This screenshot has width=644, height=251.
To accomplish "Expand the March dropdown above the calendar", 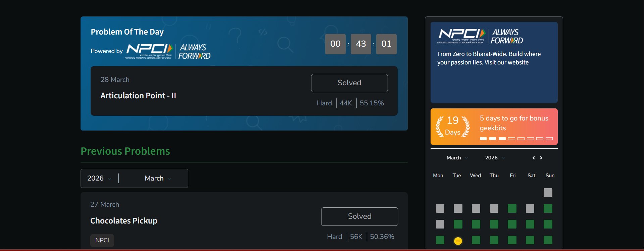I will 457,158.
